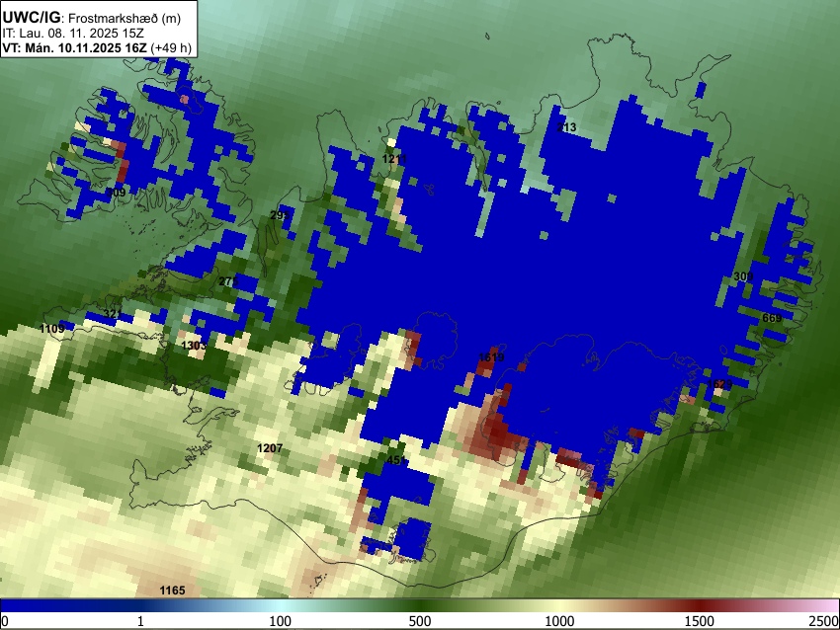840x630 pixels.
Task: Select the 1109 map value label
Action: click(52, 328)
